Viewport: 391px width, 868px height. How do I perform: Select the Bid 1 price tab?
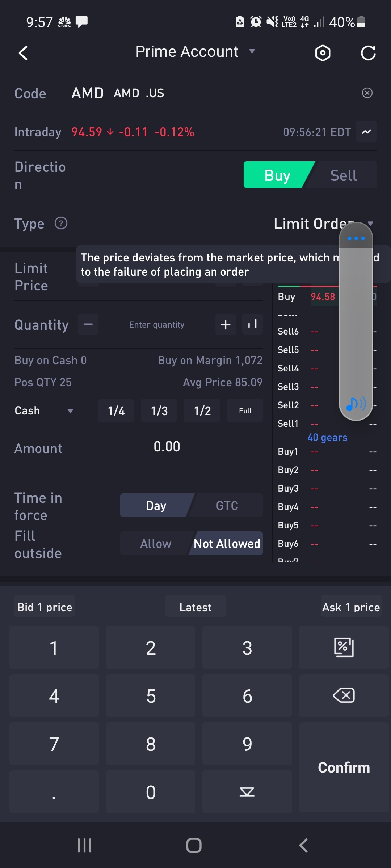[x=45, y=607]
